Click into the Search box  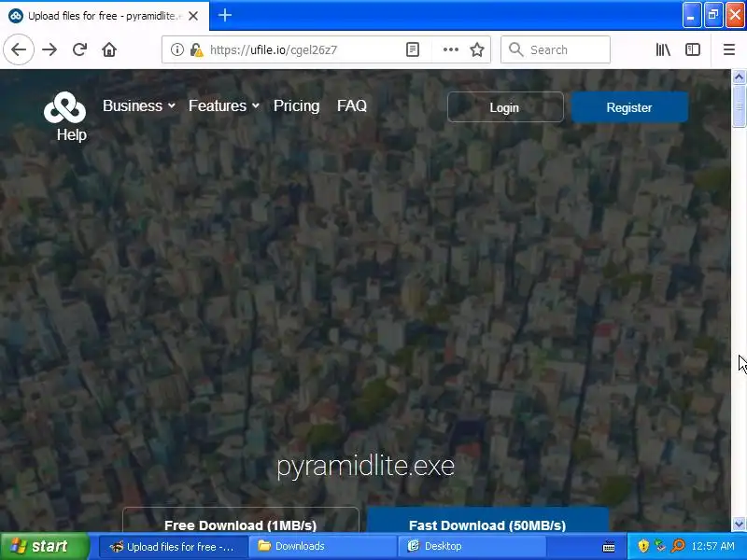click(x=556, y=49)
